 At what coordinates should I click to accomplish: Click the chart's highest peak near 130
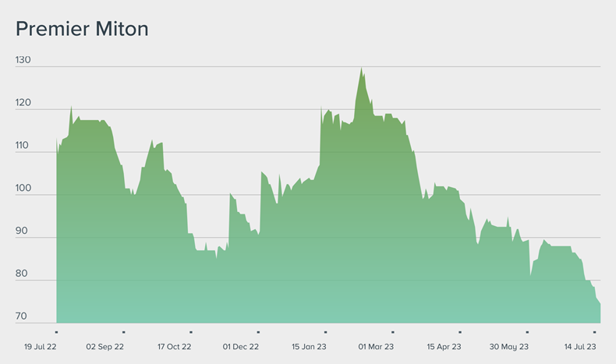coord(361,68)
